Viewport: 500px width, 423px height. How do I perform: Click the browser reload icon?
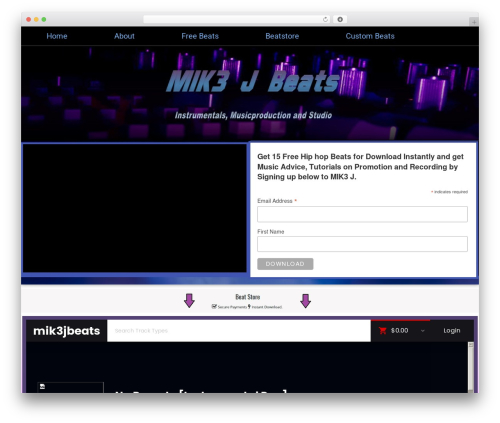point(325,19)
